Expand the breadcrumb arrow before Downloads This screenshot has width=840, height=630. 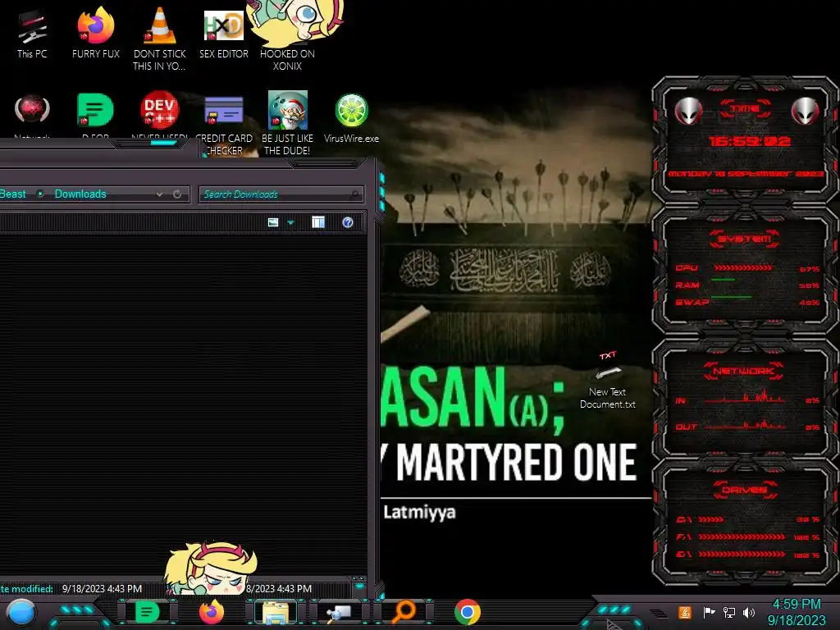(x=40, y=194)
